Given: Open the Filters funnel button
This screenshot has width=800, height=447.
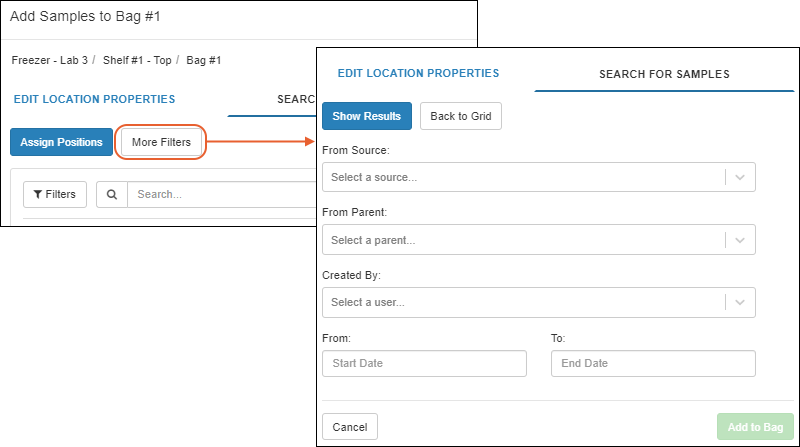Looking at the screenshot, I should click(x=55, y=194).
